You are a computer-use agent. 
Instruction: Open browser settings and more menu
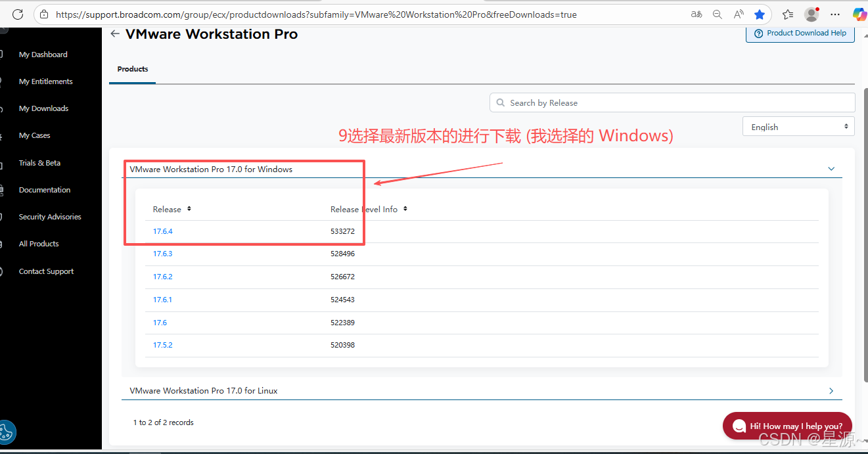835,14
